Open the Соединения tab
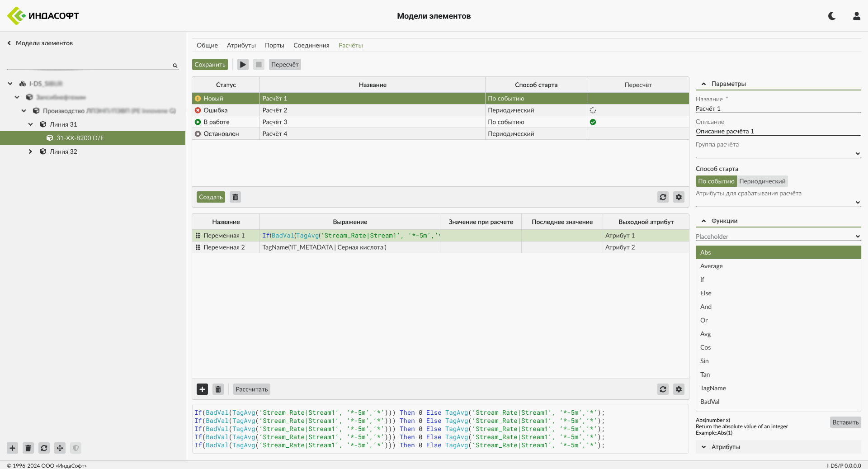Screen dimensions: 868x469 [311, 45]
